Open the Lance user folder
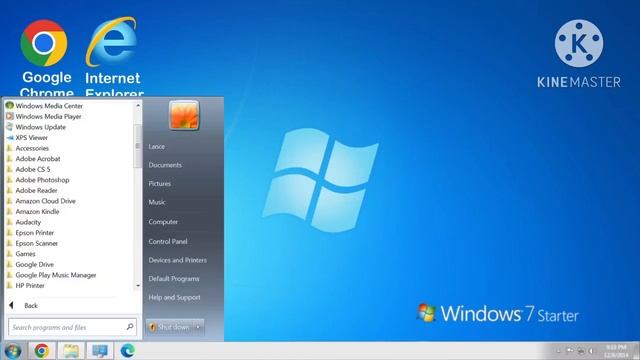Viewport: 640px width, 360px height. pos(157,147)
